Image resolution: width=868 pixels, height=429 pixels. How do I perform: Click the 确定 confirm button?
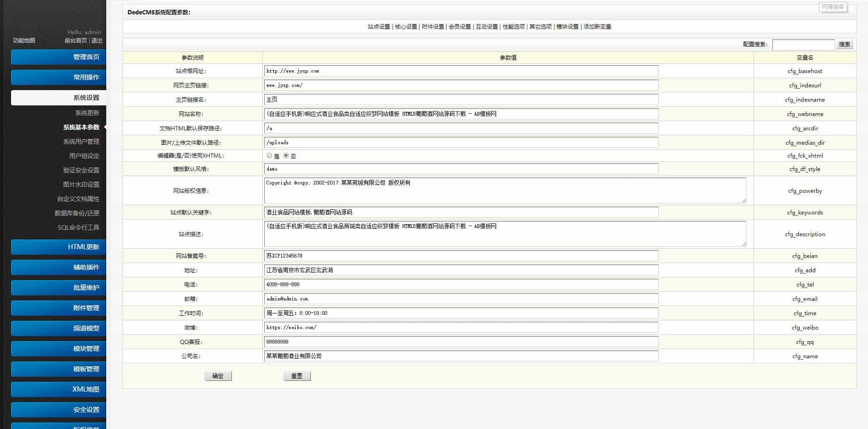(218, 375)
